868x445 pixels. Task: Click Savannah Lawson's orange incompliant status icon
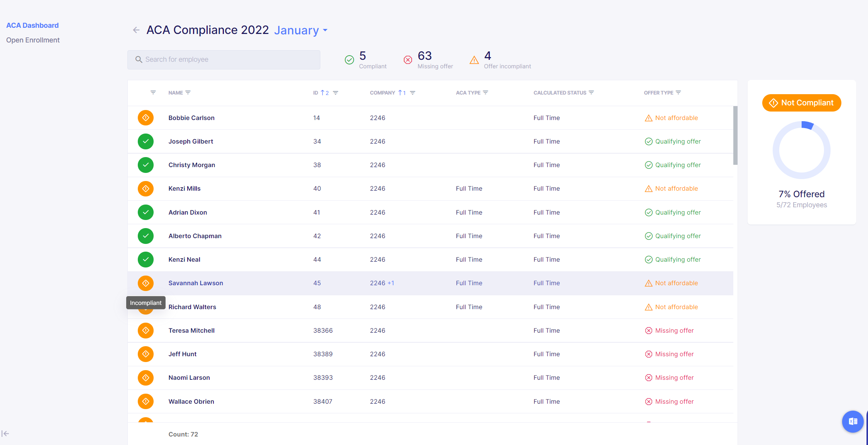tap(146, 283)
